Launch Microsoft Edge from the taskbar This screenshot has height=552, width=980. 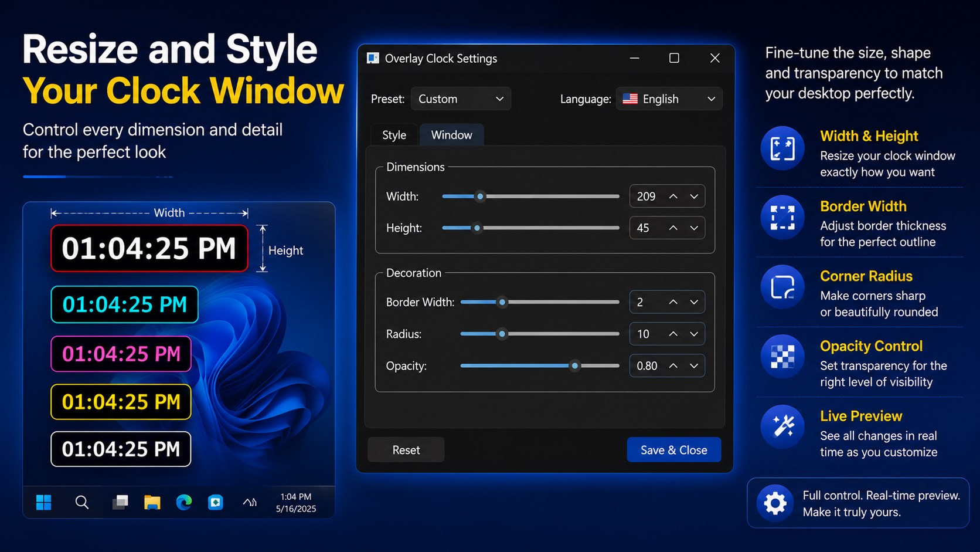click(x=184, y=502)
